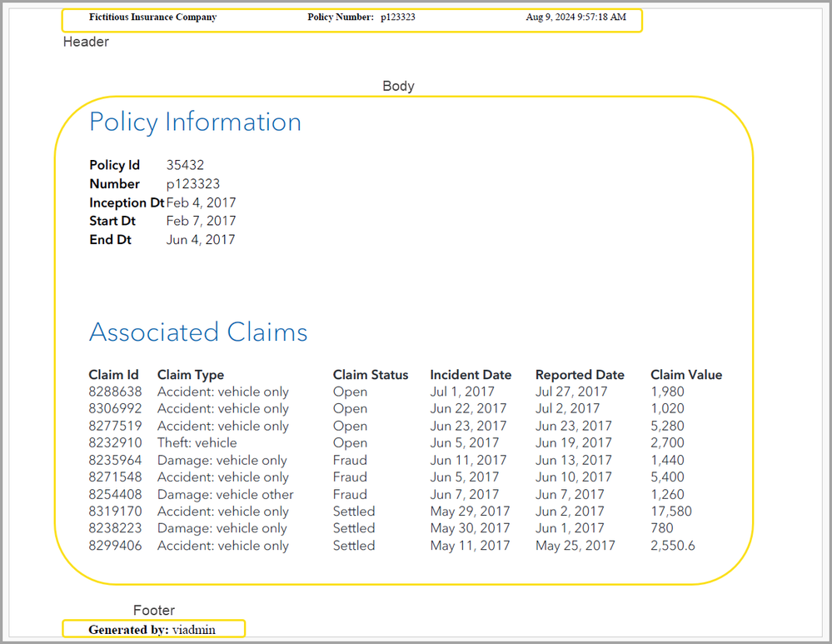
Task: Click Fictitious Insurance Company in the header
Action: [x=152, y=17]
